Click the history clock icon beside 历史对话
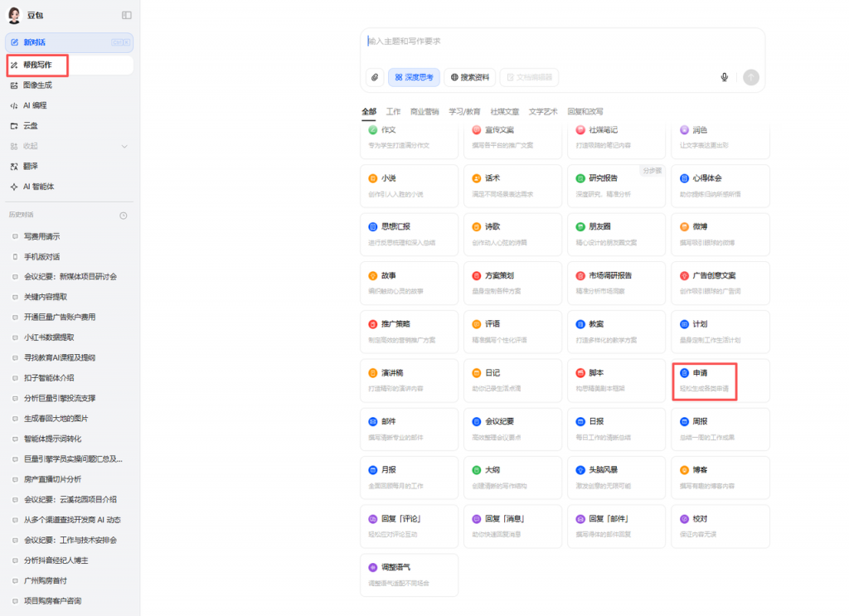 tap(124, 216)
